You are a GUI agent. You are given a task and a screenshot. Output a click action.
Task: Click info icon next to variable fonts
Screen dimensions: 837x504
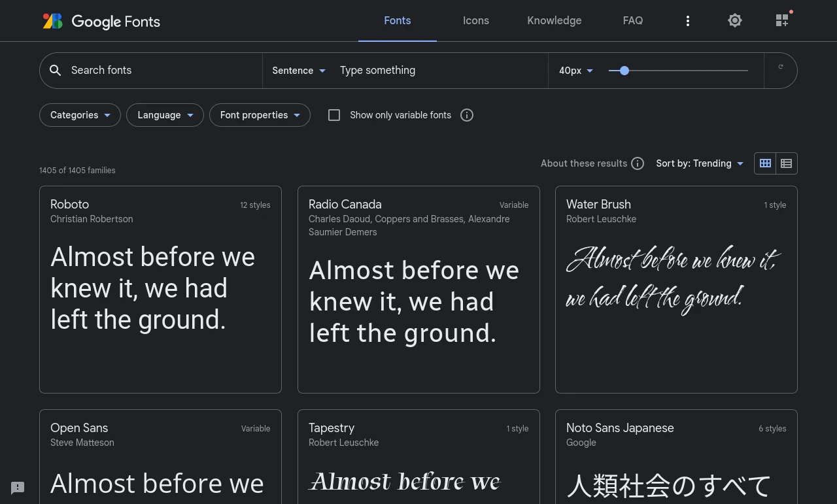pyautogui.click(x=467, y=115)
